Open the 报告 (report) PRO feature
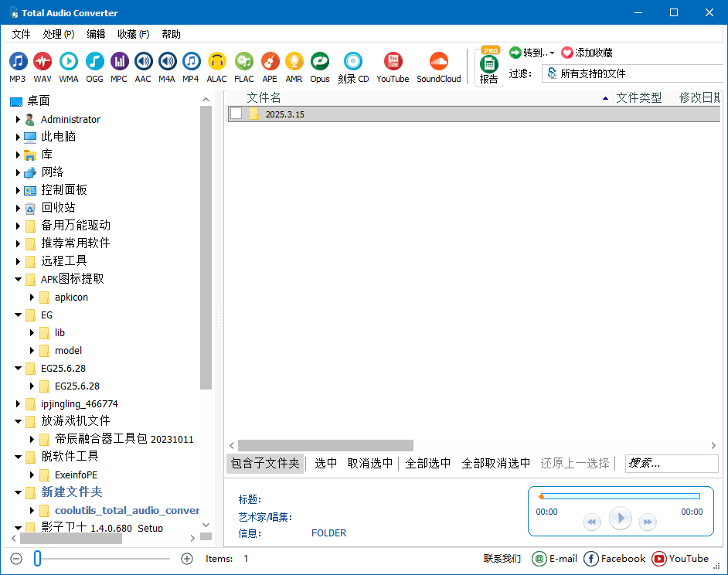Screen dimensions: 728x575 pyautogui.click(x=489, y=66)
